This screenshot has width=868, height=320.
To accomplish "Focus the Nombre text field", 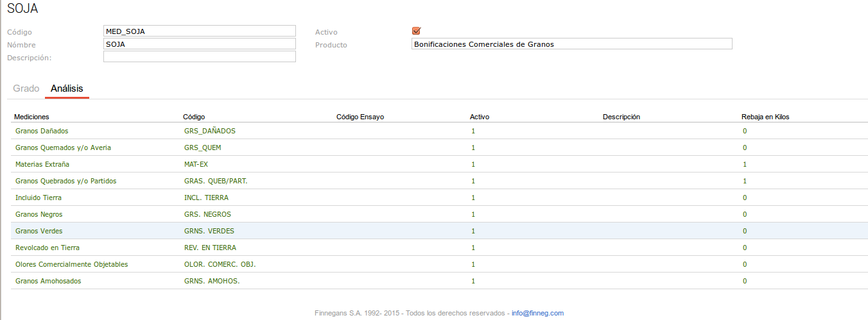I will (x=199, y=44).
